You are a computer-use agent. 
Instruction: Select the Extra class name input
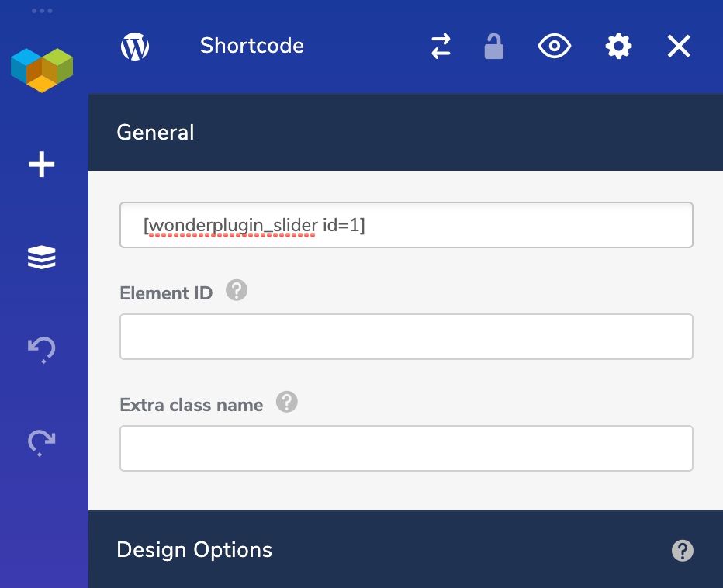[x=406, y=448]
